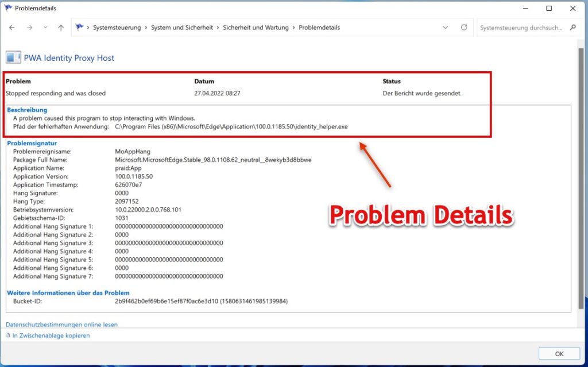Click the up-arrow to go to parent folder
Screen dimensions: 588x367
click(60, 27)
